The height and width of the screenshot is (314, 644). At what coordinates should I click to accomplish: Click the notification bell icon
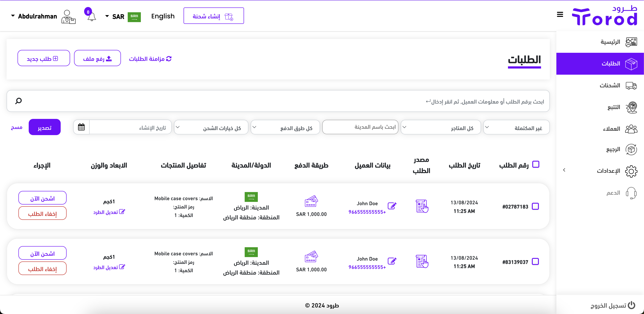click(92, 17)
